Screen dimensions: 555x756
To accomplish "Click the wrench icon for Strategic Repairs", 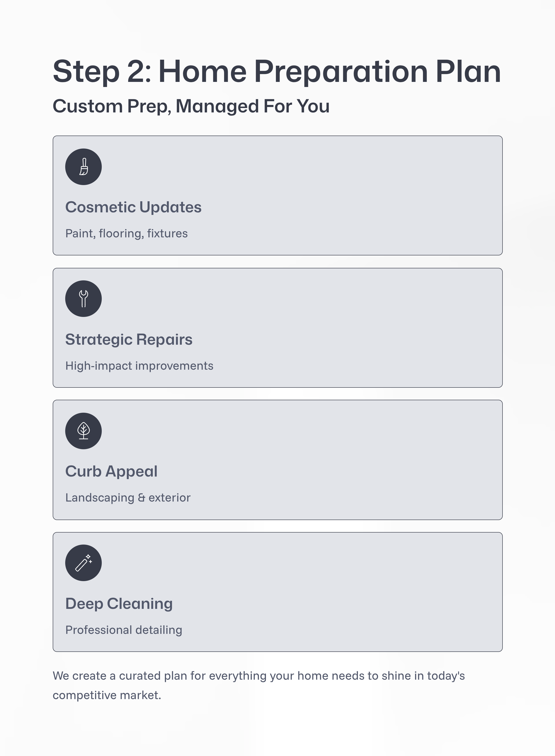I will click(x=83, y=299).
